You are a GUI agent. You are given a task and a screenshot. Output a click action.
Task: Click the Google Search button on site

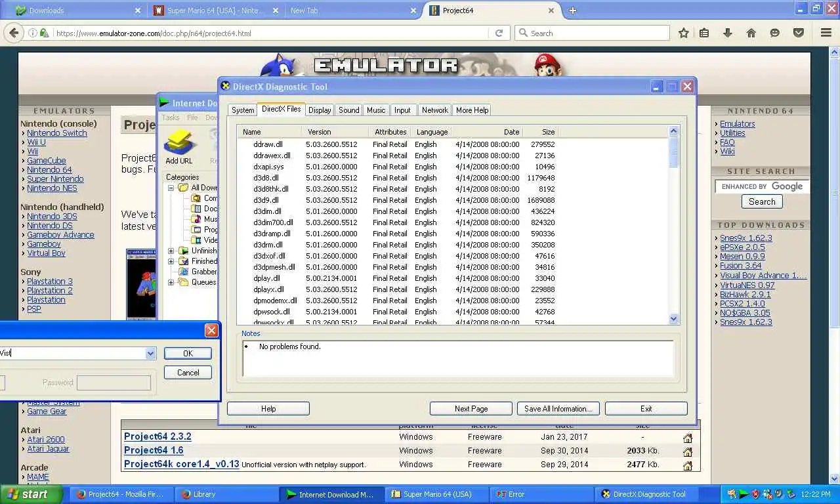click(x=762, y=202)
